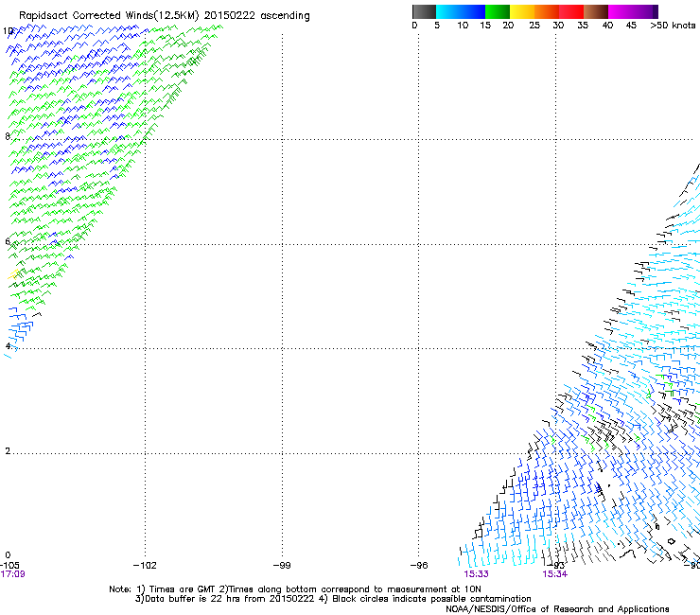This screenshot has width=700, height=615.
Task: Click latitude label '4' on the left axis
Action: click(x=8, y=346)
